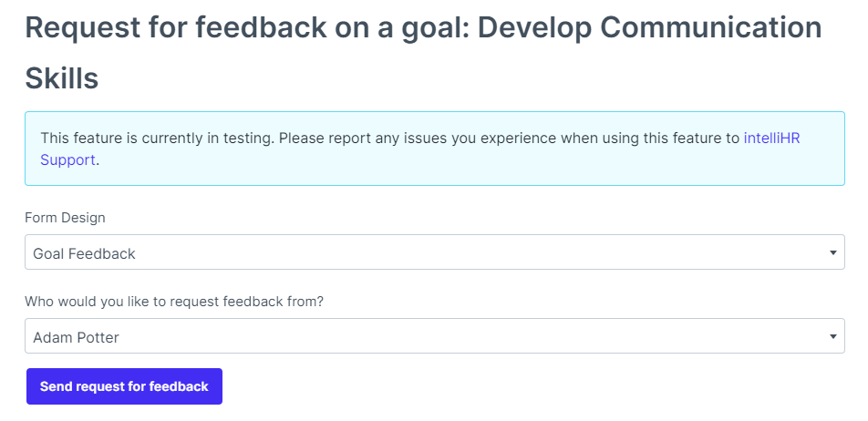Click the word 'Skills' in the heading
Screen dimensions: 868x421
tap(61, 78)
